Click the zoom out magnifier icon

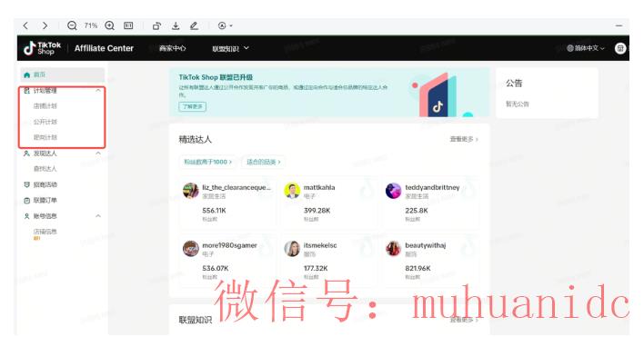click(x=72, y=25)
